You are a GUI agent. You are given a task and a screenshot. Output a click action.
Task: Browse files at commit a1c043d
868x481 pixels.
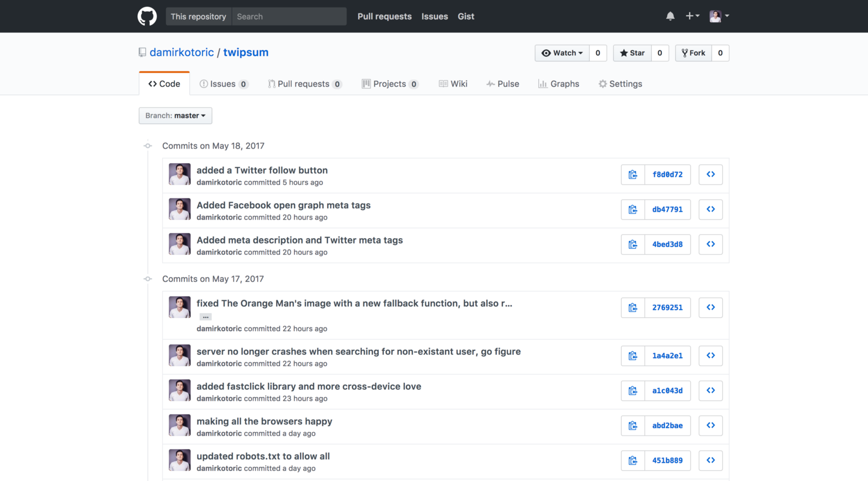point(710,390)
